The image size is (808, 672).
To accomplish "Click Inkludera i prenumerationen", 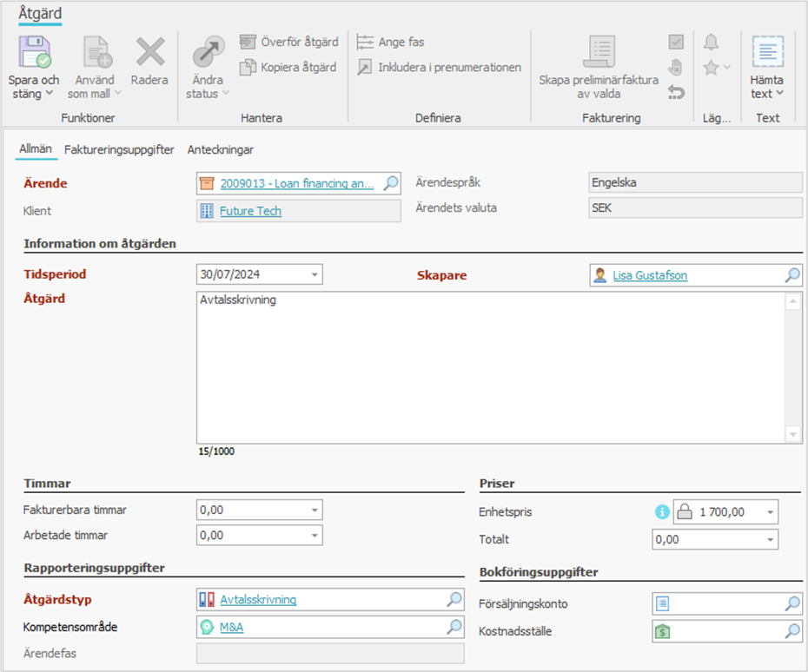I will click(x=440, y=67).
